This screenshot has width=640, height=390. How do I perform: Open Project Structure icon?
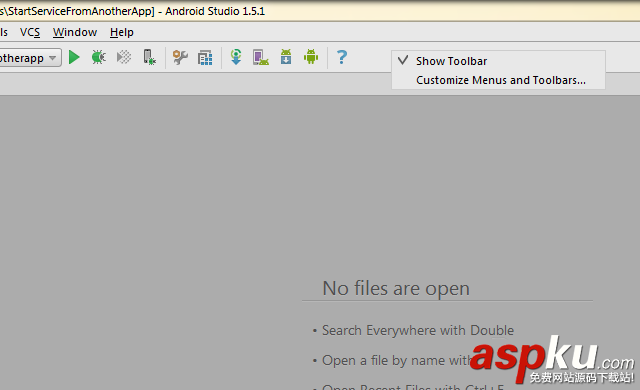(205, 58)
